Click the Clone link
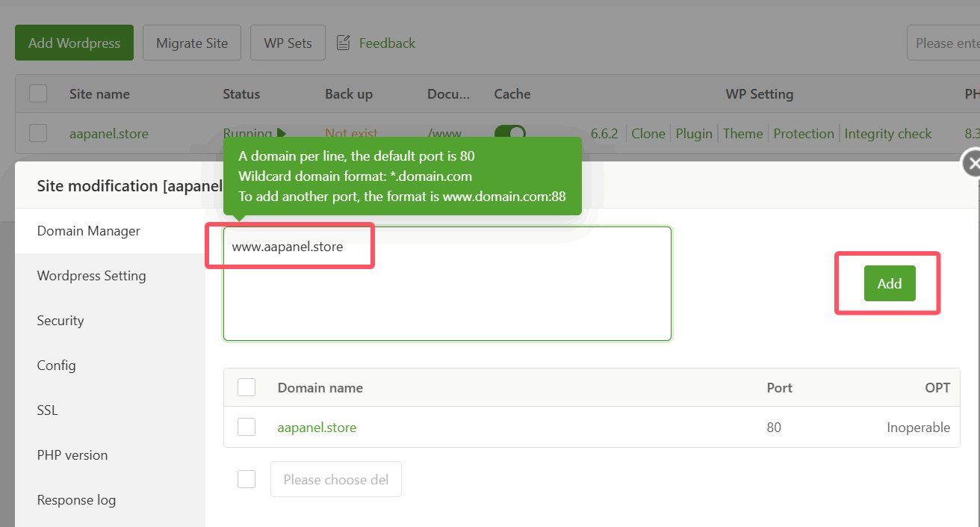Image resolution: width=980 pixels, height=527 pixels. coord(648,134)
